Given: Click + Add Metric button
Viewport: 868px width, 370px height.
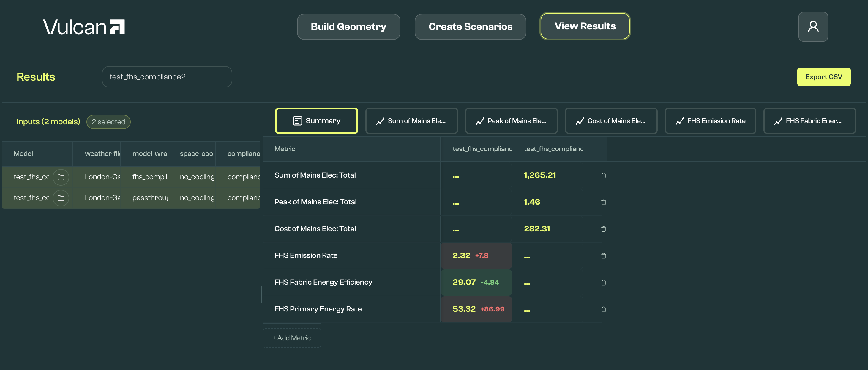Looking at the screenshot, I should click(291, 338).
